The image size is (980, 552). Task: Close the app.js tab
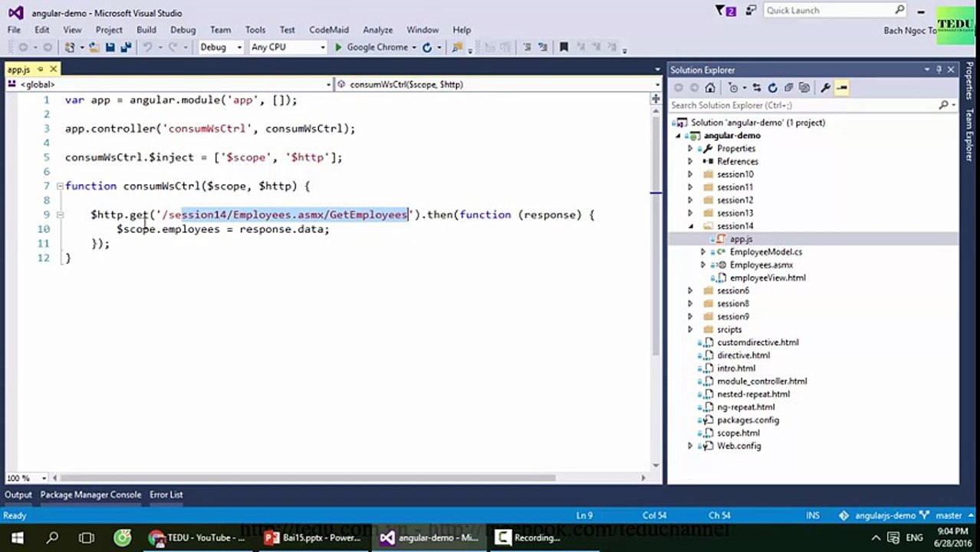(53, 70)
